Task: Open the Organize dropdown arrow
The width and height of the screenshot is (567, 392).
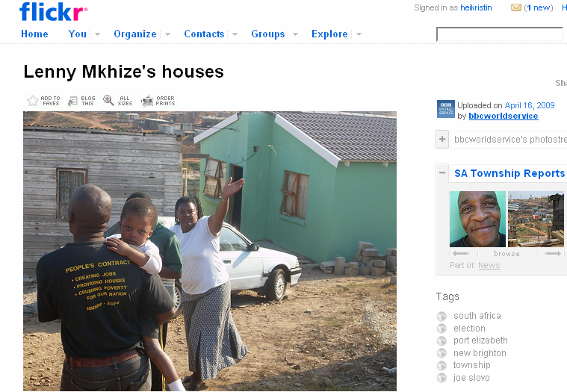Action: pos(167,34)
